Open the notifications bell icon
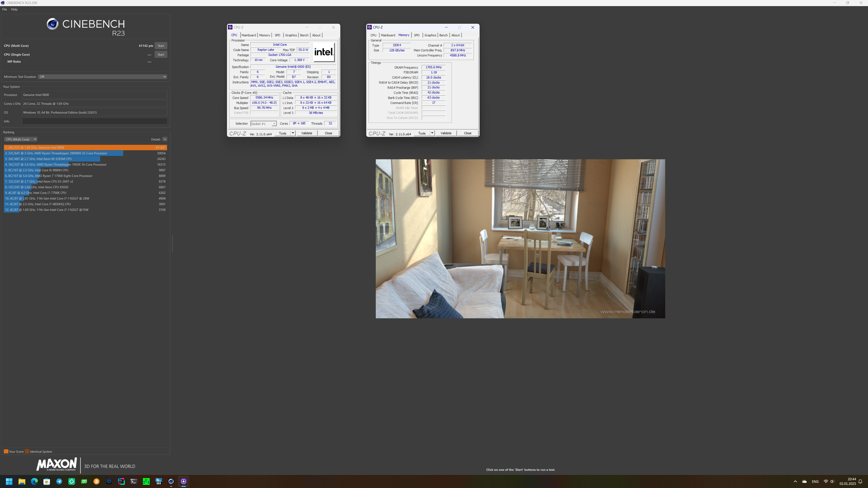This screenshot has height=488, width=868. (860, 481)
